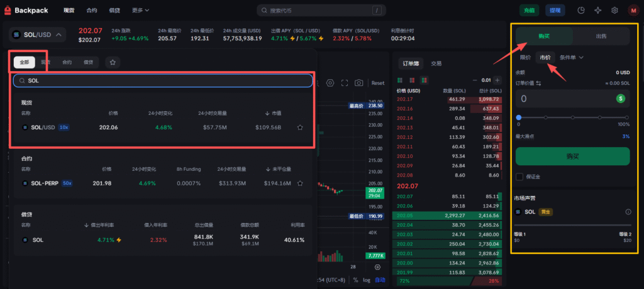Open the portfolio pie chart icon
The height and width of the screenshot is (289, 644).
(581, 11)
